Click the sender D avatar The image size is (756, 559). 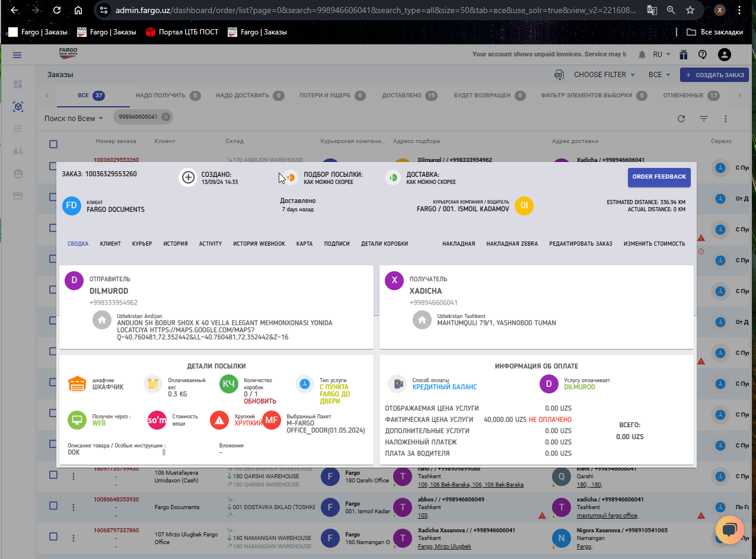(74, 281)
